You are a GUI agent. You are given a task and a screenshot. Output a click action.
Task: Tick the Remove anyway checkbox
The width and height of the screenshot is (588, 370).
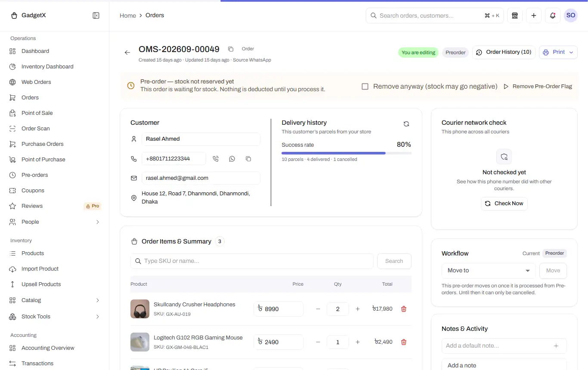[x=365, y=86]
